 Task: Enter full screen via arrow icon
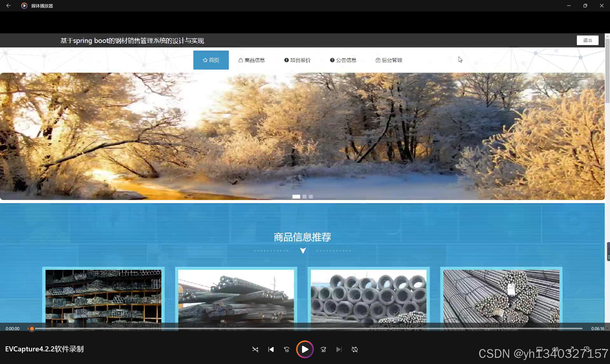571,349
